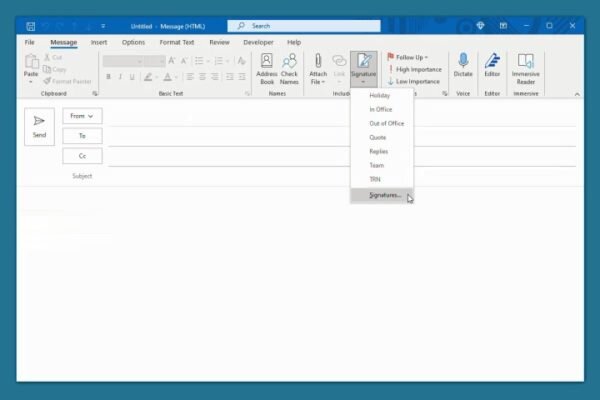This screenshot has width=600, height=400.
Task: Toggle Bold formatting
Action: pos(108,77)
